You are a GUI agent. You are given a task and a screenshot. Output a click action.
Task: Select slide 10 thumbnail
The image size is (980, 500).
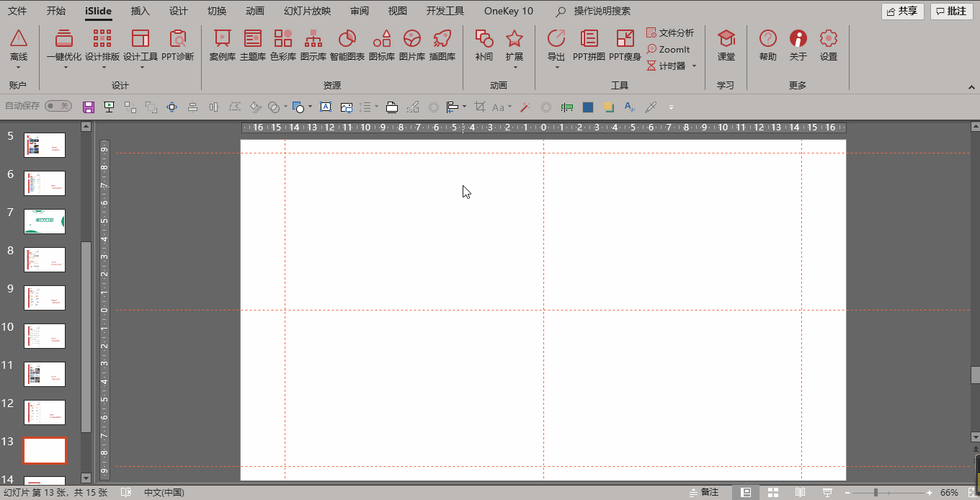[x=45, y=336]
